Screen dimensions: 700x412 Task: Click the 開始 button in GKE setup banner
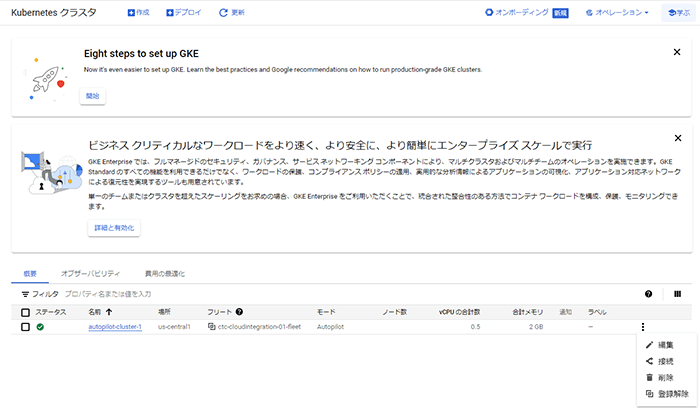pos(92,96)
